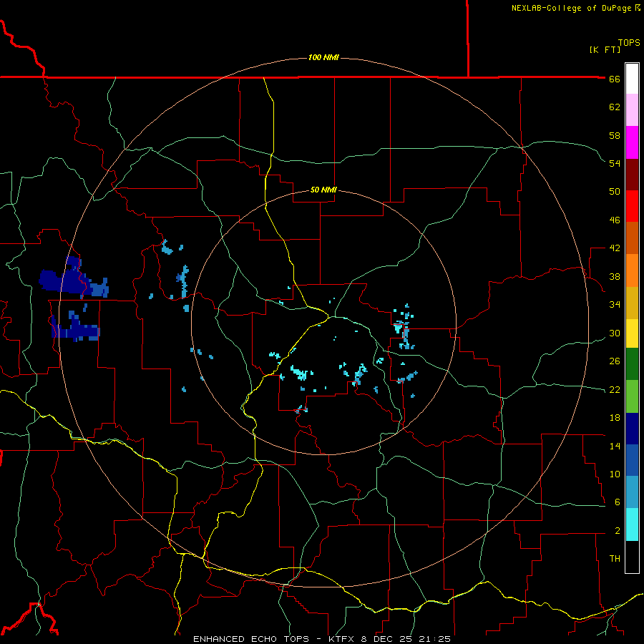Click the NEXLAB-College of DuPage credit text

pyautogui.click(x=571, y=8)
